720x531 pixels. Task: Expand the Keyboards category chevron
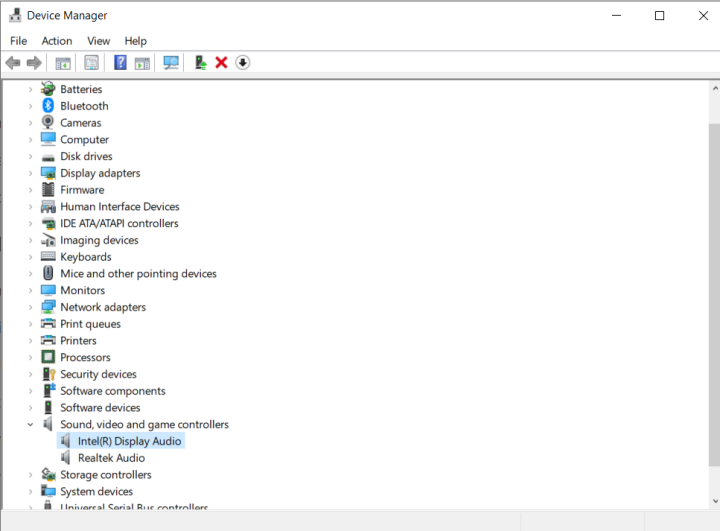(30, 257)
